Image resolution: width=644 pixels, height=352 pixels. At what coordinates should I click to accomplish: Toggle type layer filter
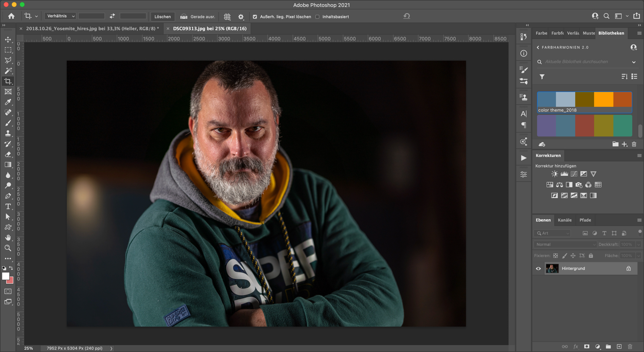pos(604,233)
